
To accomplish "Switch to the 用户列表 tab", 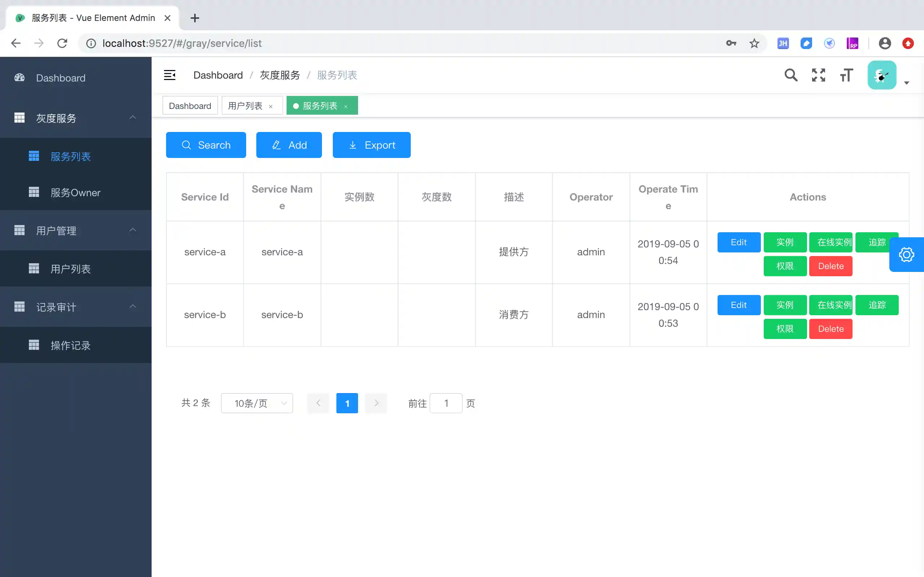I will click(245, 106).
